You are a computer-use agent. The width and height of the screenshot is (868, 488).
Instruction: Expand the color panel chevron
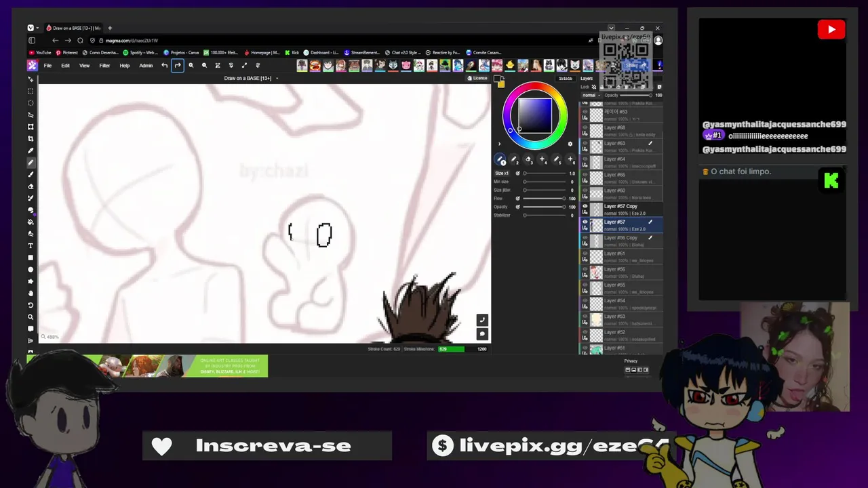[499, 144]
